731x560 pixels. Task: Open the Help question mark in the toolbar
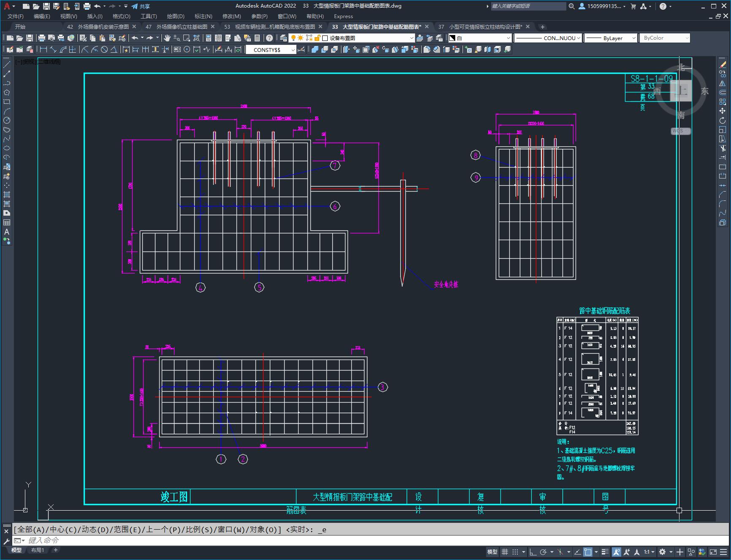click(269, 38)
